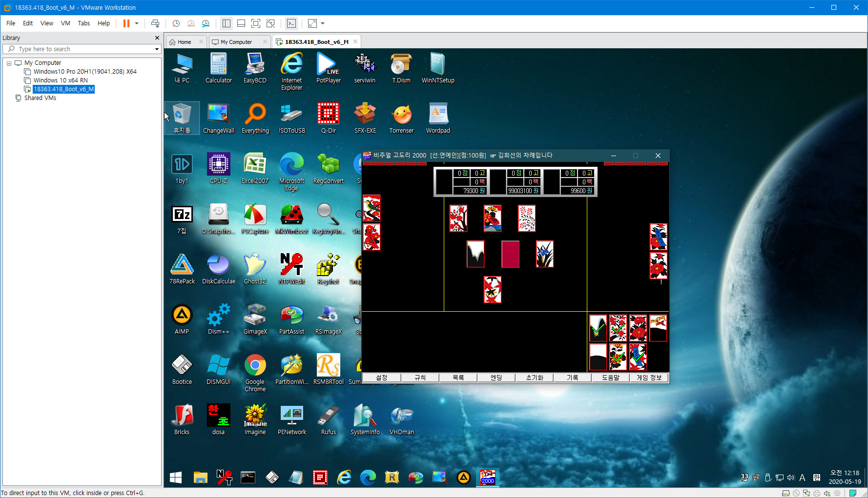Open the File menu
The height and width of the screenshot is (498, 868).
click(11, 23)
